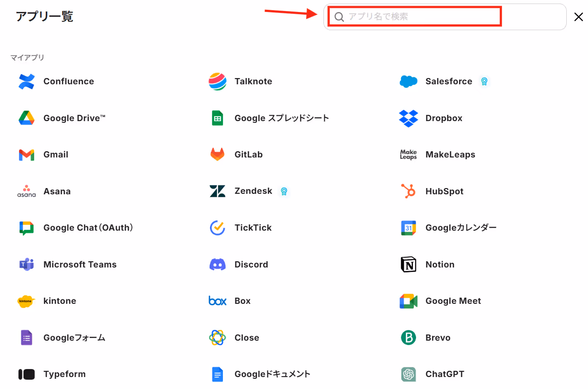
Task: Click the Google Meet camera icon
Action: pyautogui.click(x=409, y=301)
